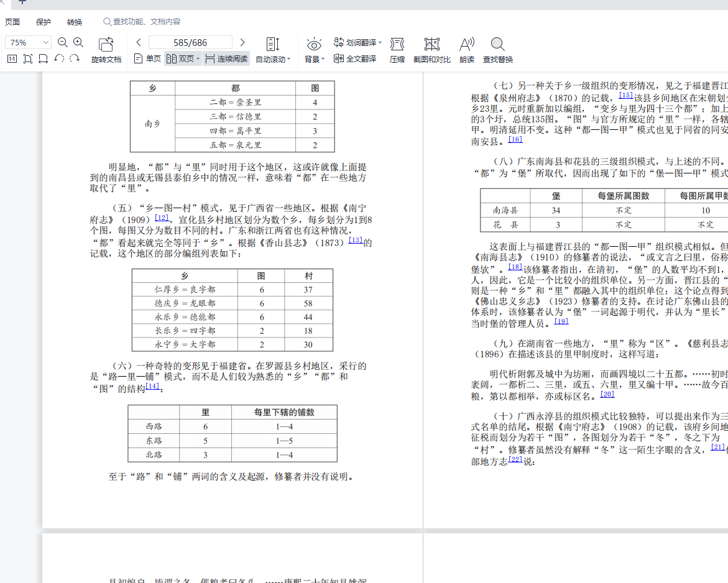Viewport: 728px width, 583px height.
Task: Open footnote link [18]
Action: tap(515, 267)
